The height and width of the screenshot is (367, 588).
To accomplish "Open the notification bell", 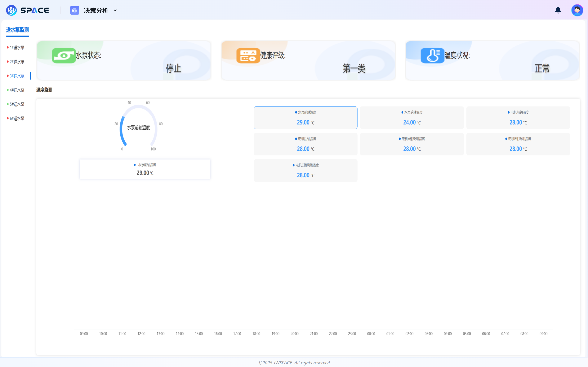I will (x=558, y=10).
